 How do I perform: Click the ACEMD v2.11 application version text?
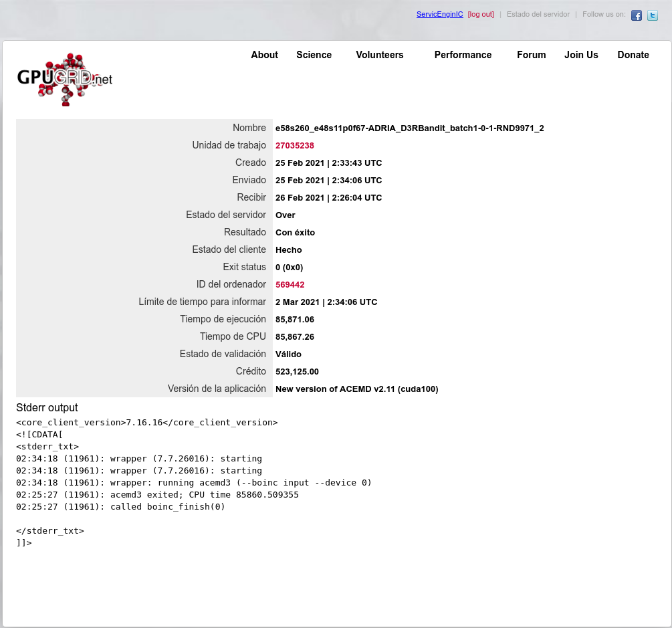356,389
